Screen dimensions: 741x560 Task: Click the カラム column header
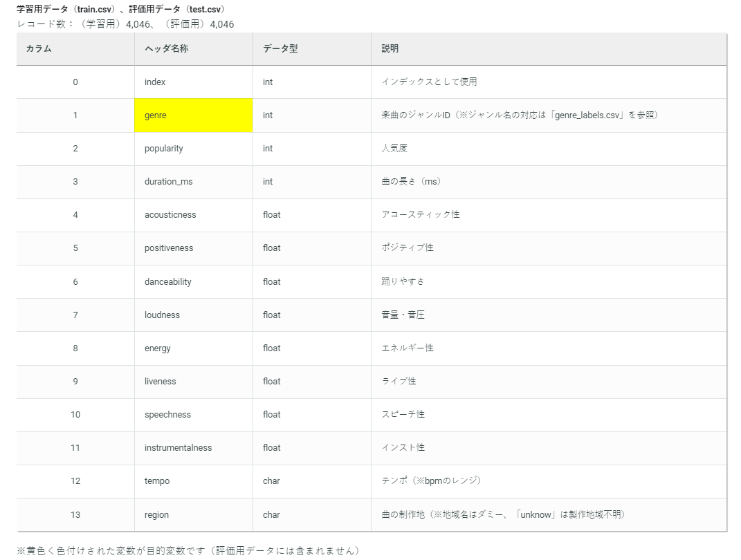(38, 48)
